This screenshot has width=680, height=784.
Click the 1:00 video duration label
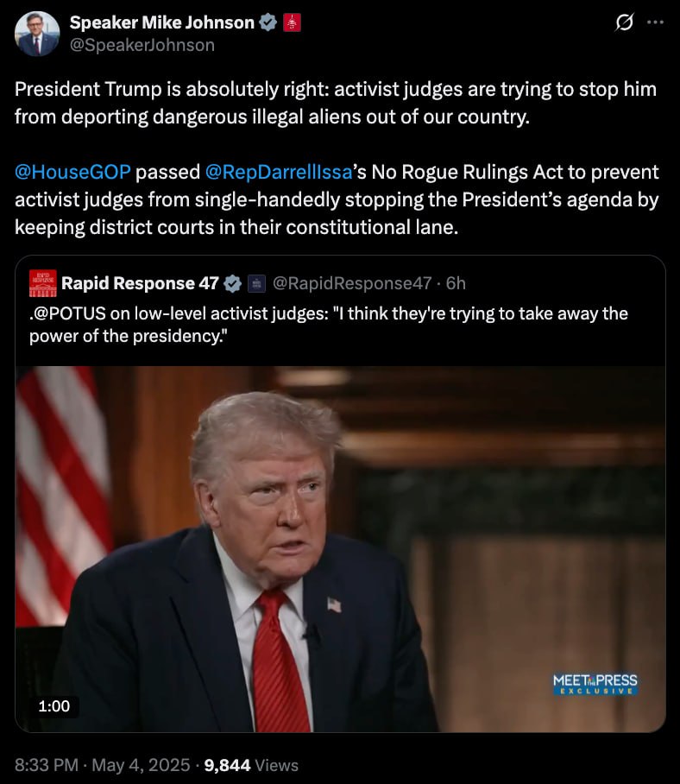point(54,706)
